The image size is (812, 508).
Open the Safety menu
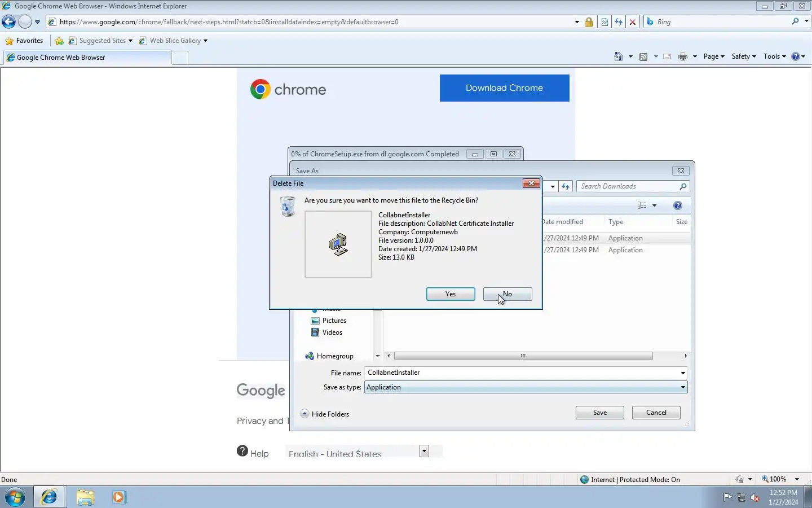(x=744, y=56)
